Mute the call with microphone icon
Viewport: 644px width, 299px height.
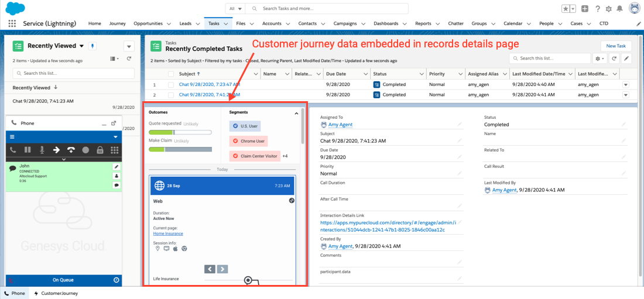[42, 150]
